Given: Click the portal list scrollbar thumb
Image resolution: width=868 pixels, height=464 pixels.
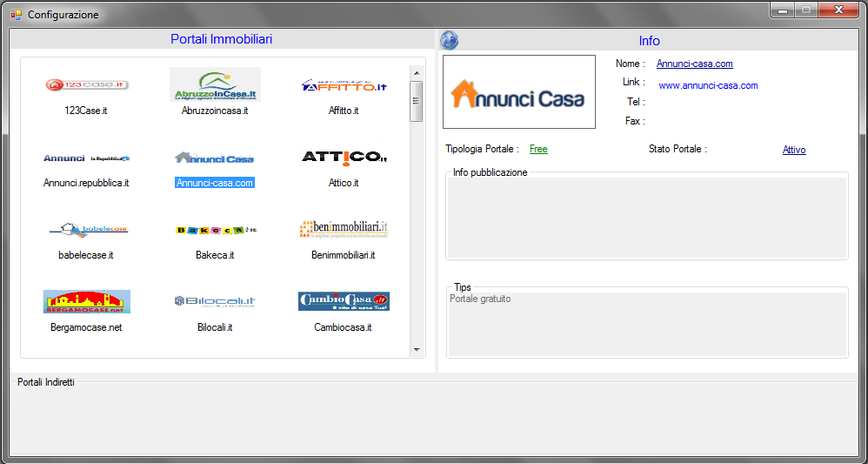Looking at the screenshot, I should tap(417, 101).
